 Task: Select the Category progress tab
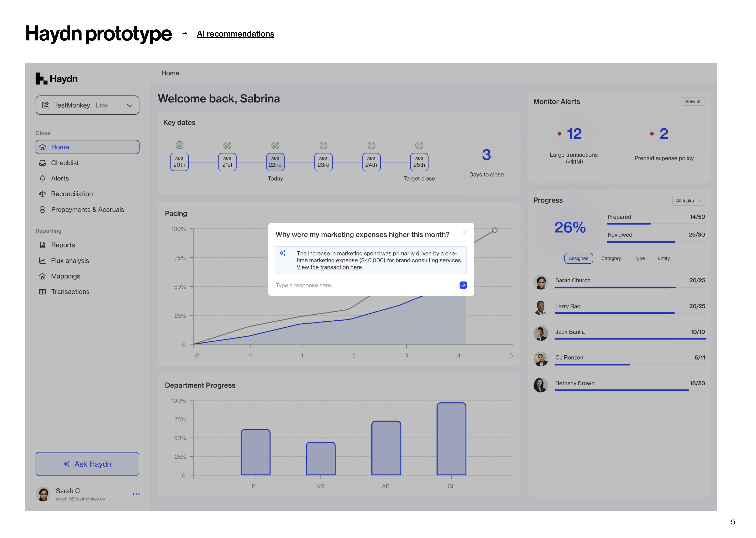(611, 258)
